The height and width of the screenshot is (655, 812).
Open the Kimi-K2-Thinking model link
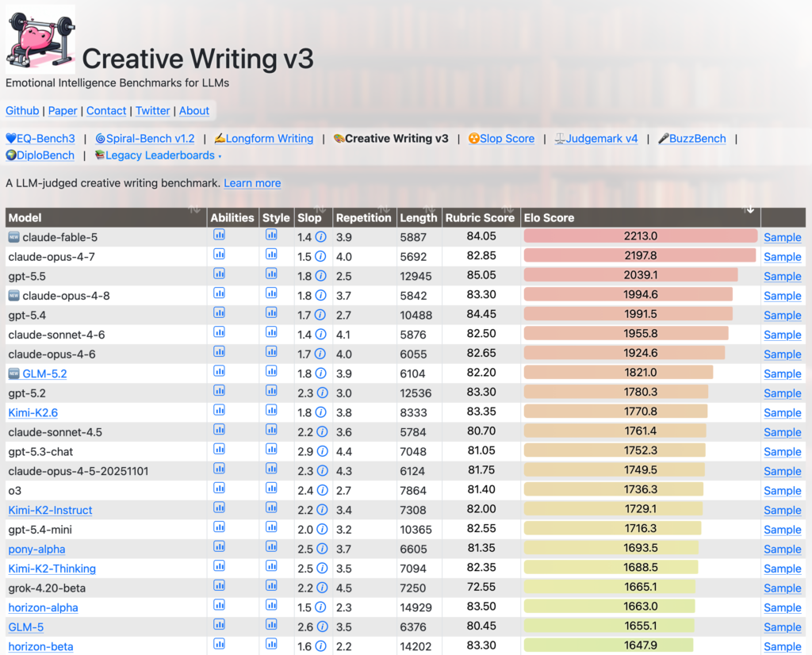click(x=52, y=569)
